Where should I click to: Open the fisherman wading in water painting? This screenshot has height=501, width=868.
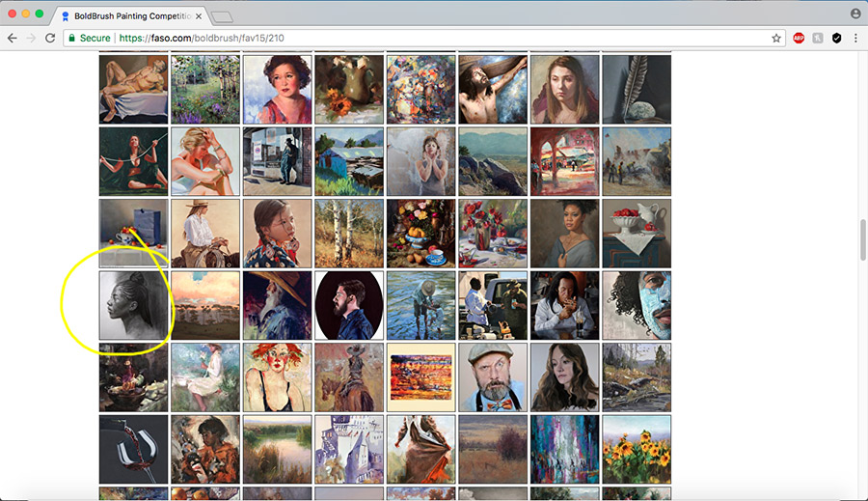point(421,305)
